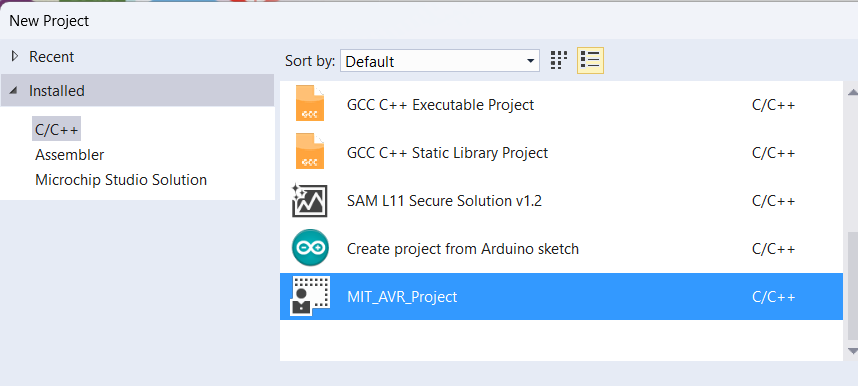
Task: Choose GCC C++ Static Library Project
Action: click(561, 152)
